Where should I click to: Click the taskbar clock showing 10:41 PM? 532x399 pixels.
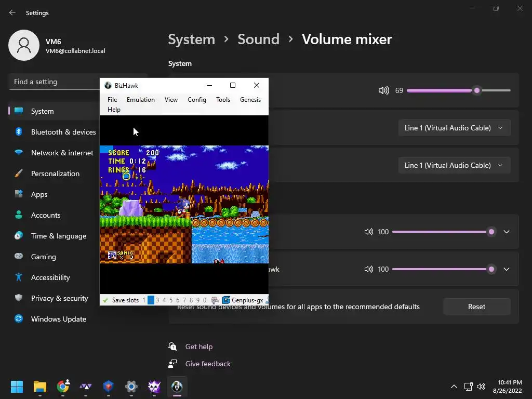(x=508, y=387)
